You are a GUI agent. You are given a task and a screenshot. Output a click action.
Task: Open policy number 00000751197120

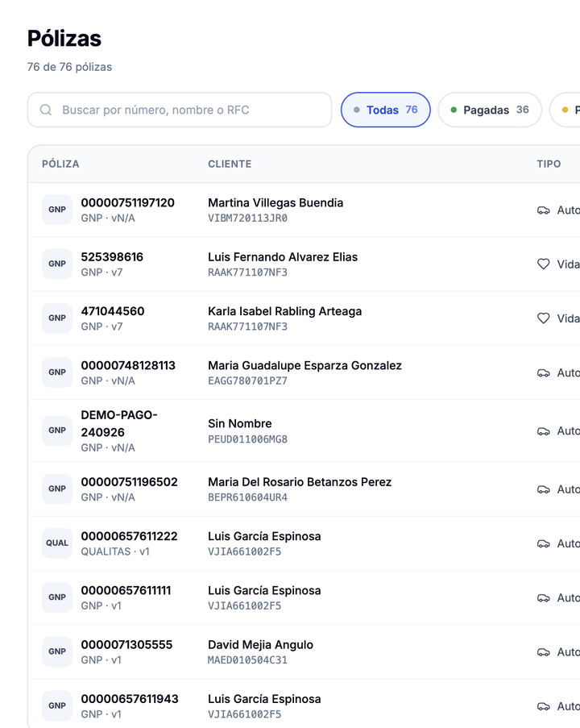(127, 203)
